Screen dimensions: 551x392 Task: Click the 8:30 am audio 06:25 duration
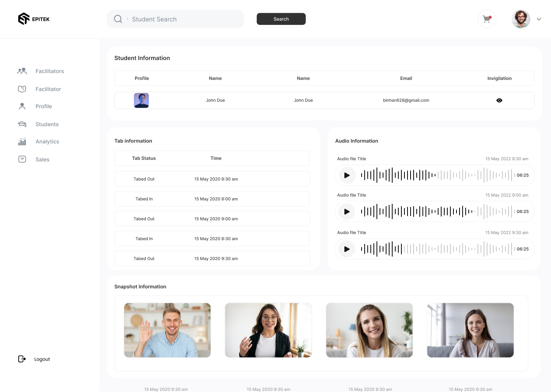point(523,175)
